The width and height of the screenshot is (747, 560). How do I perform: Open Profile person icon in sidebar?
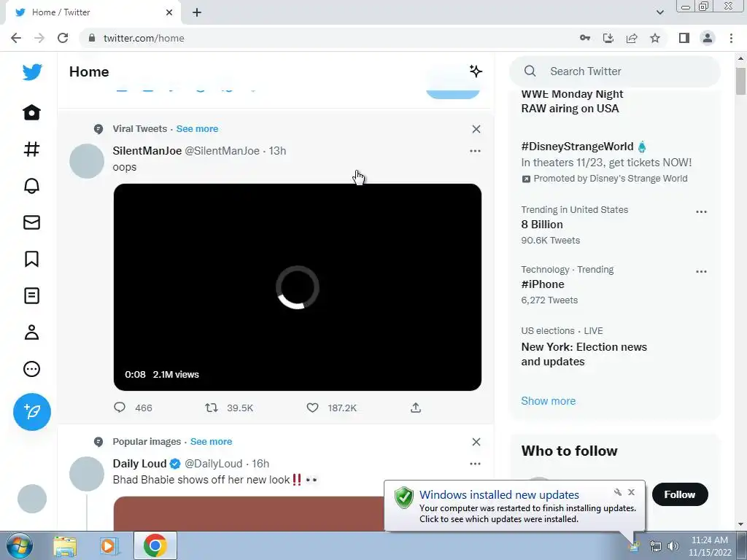coord(32,332)
